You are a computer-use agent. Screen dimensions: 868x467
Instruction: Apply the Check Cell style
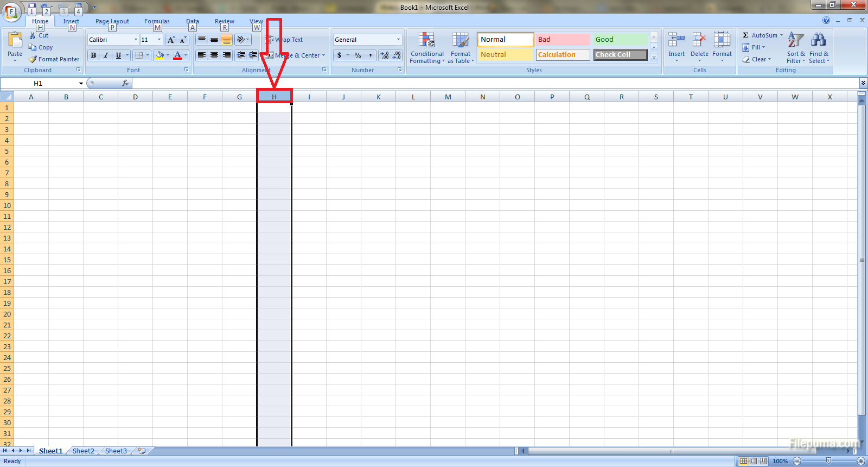620,55
